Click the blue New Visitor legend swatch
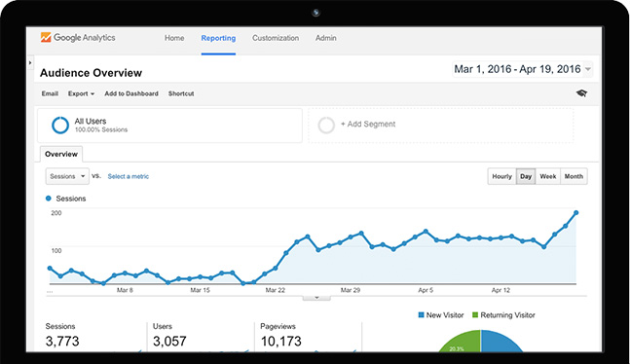Image resolution: width=630 pixels, height=364 pixels. click(x=421, y=315)
